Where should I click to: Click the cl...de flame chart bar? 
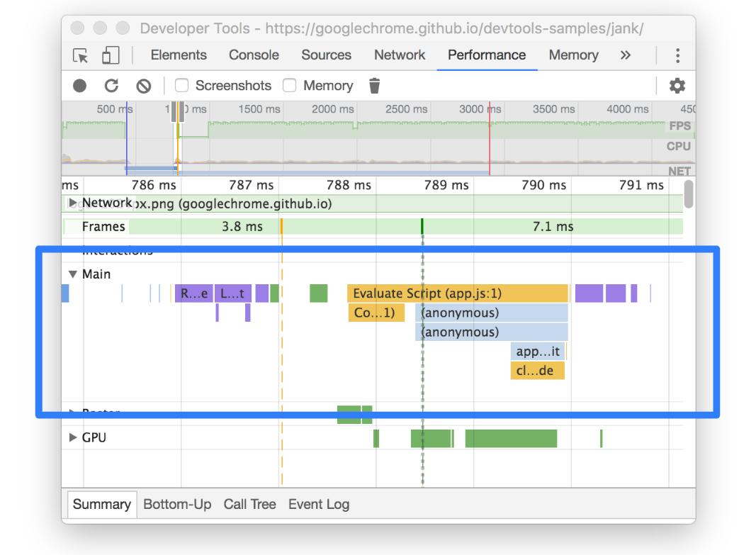[537, 371]
